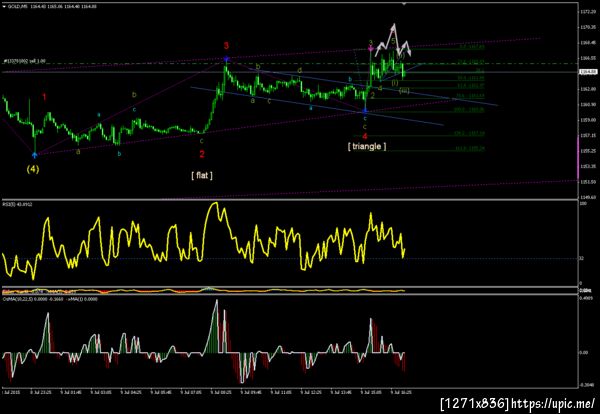The height and width of the screenshot is (414, 600).
Task: Click the 100 level on the RSI axis
Action: click(582, 204)
